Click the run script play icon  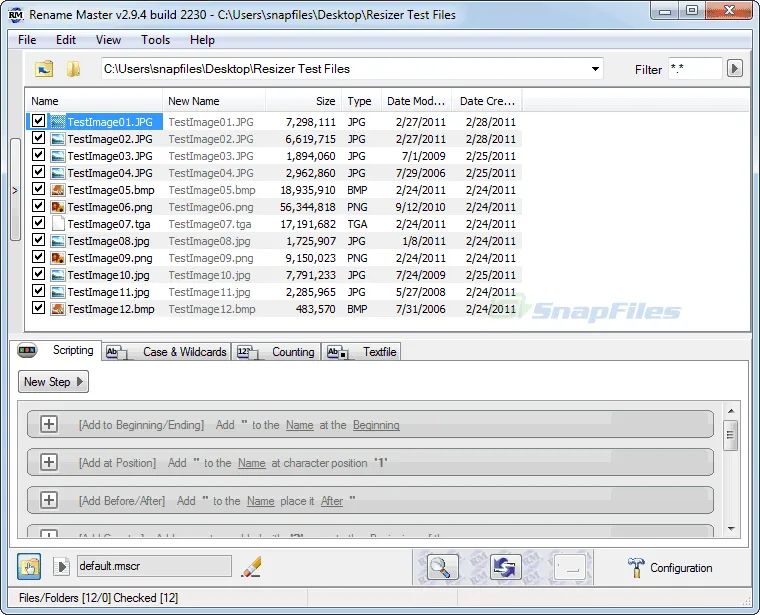pyautogui.click(x=62, y=567)
